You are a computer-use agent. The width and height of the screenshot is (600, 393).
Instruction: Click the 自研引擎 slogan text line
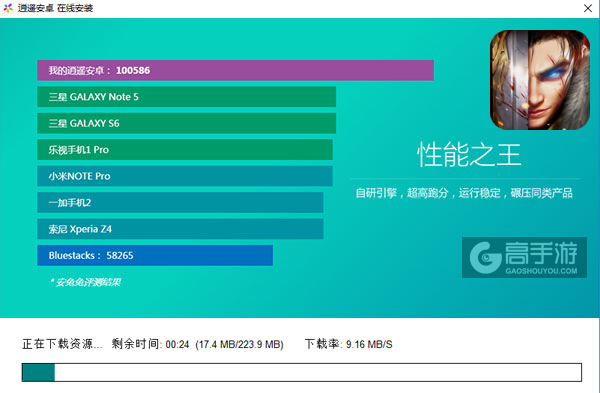464,193
